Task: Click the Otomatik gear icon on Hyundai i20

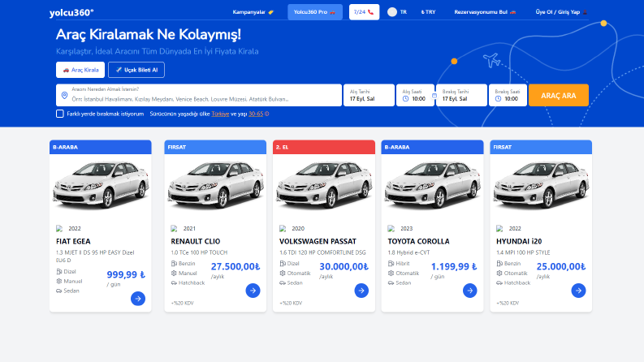Action: pyautogui.click(x=499, y=273)
